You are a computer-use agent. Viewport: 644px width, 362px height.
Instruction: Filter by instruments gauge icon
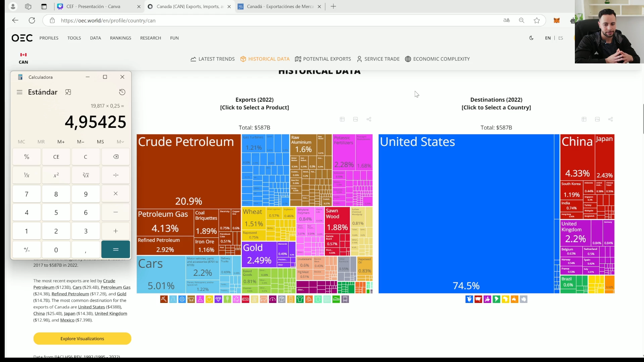pyautogui.click(x=273, y=299)
